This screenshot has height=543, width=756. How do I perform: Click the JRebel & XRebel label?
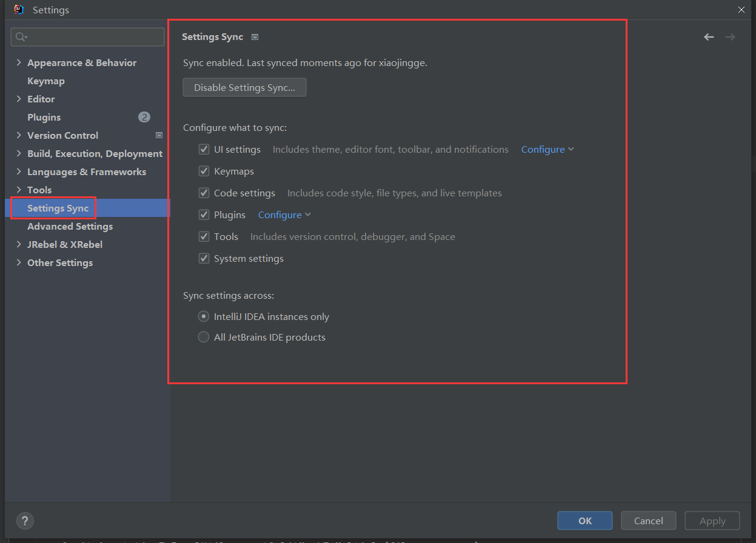[x=65, y=244]
